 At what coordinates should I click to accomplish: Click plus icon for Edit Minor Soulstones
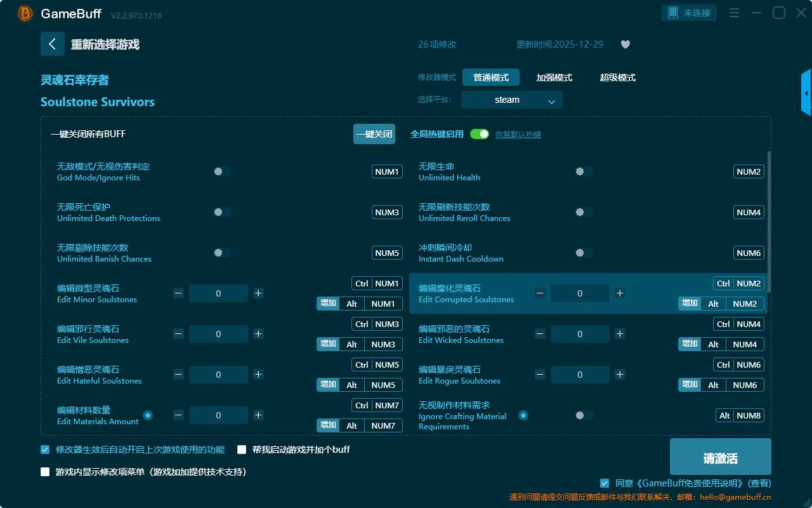coord(258,293)
